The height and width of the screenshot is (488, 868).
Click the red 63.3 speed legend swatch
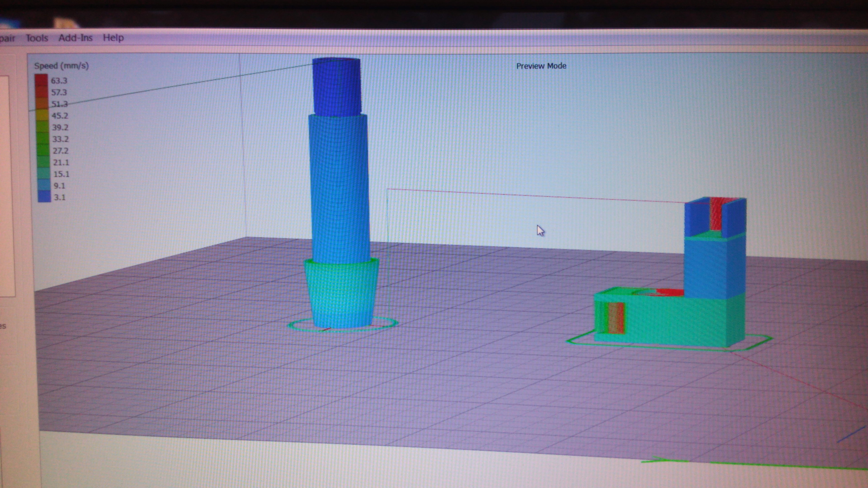pyautogui.click(x=41, y=80)
